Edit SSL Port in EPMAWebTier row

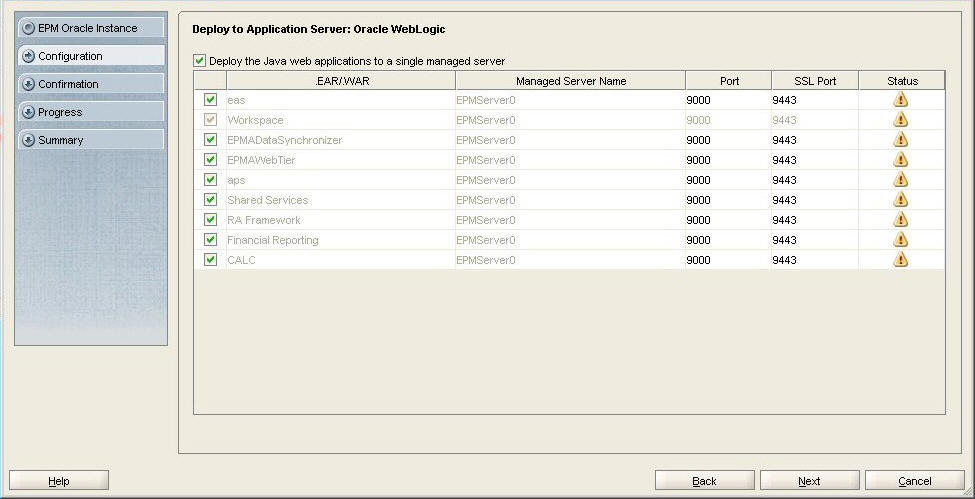pyautogui.click(x=815, y=159)
